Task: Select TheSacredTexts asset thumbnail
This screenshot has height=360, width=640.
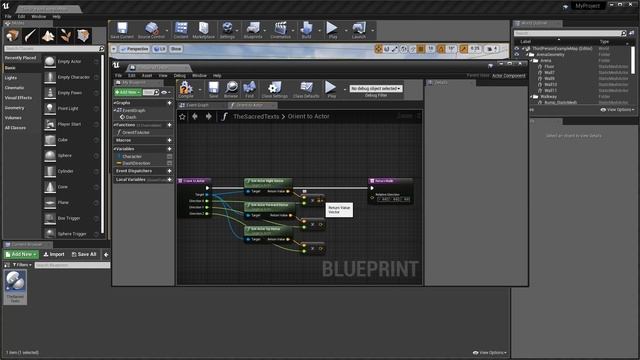Action: coord(15,287)
